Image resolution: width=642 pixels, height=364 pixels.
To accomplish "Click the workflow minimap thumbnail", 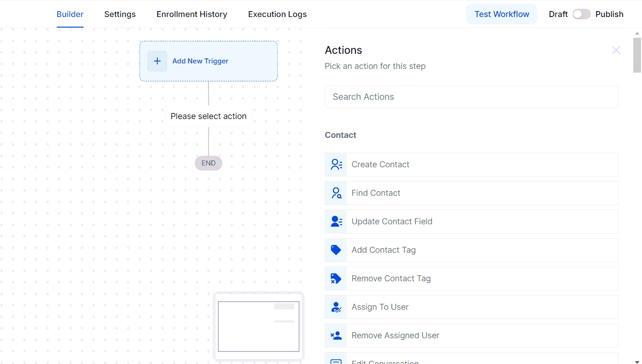I will click(x=258, y=326).
